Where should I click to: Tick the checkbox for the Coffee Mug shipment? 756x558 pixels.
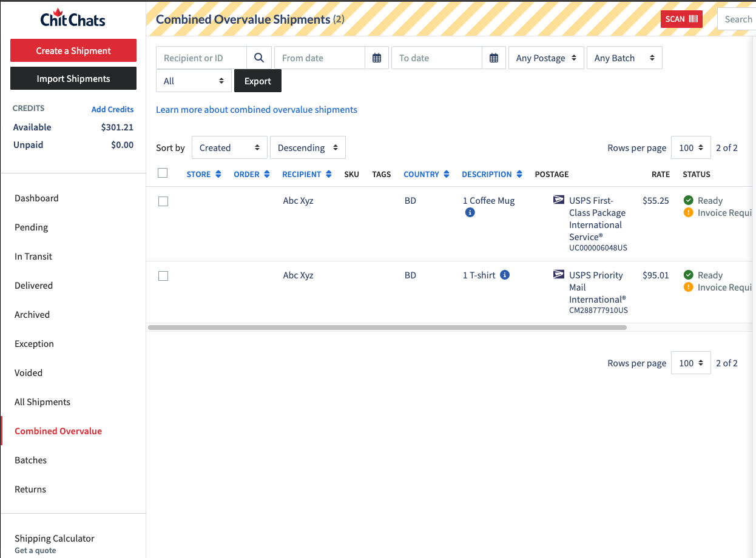pyautogui.click(x=163, y=201)
